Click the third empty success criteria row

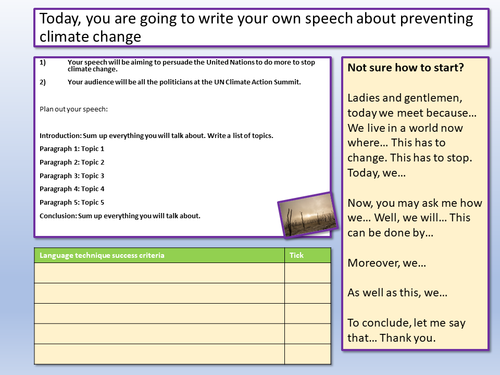click(160, 313)
